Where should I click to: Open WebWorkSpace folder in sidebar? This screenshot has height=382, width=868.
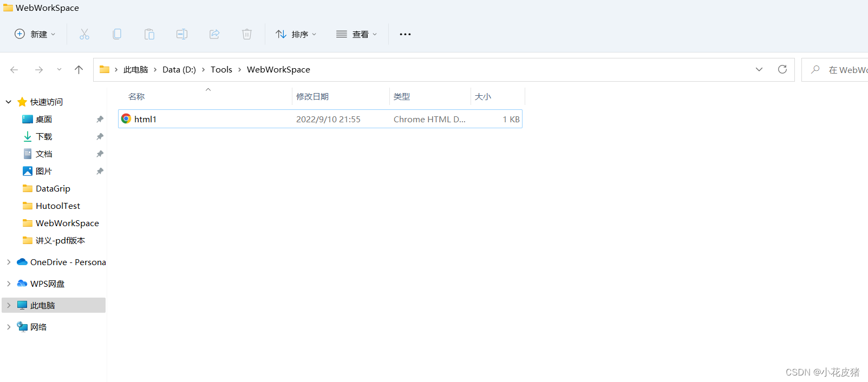pos(67,223)
